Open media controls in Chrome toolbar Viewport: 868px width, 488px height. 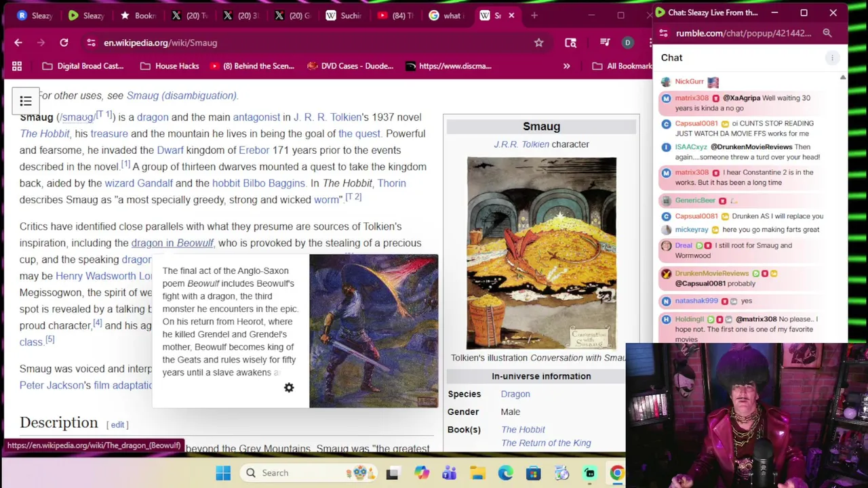pyautogui.click(x=605, y=43)
